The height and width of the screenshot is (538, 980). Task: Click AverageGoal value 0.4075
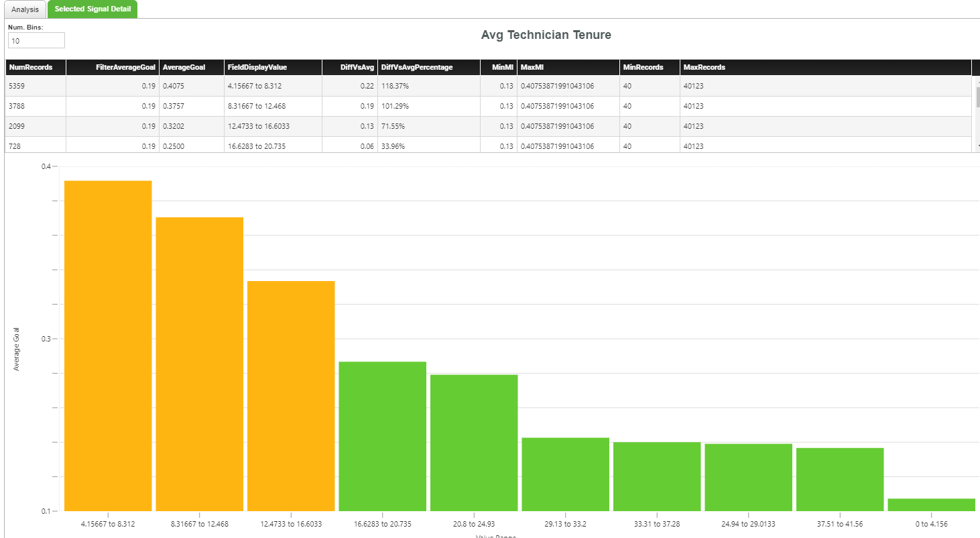192,86
